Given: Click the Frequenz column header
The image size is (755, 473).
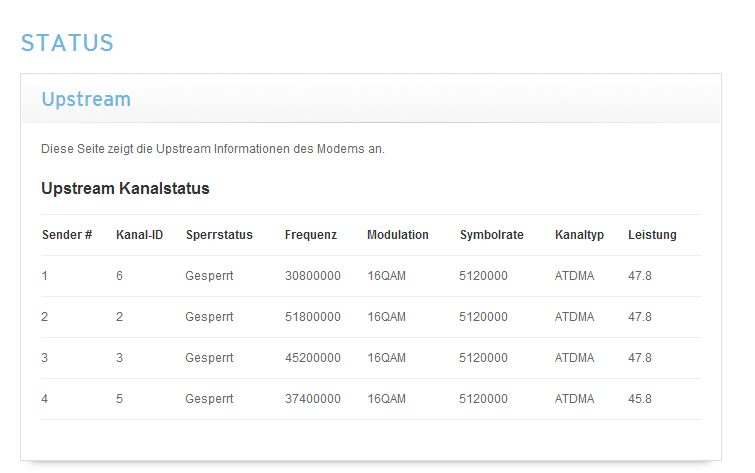Looking at the screenshot, I should (311, 235).
